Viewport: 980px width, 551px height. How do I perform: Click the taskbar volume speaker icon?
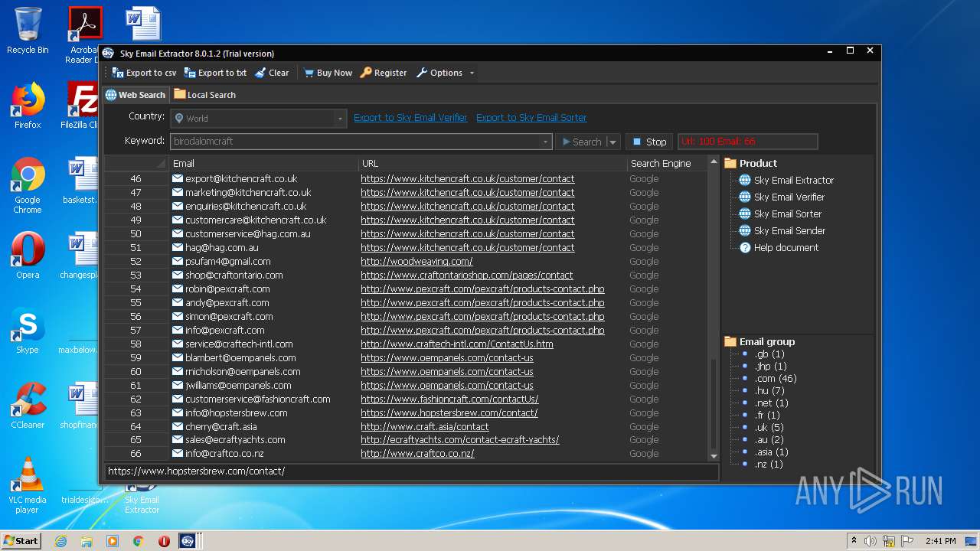pos(871,541)
